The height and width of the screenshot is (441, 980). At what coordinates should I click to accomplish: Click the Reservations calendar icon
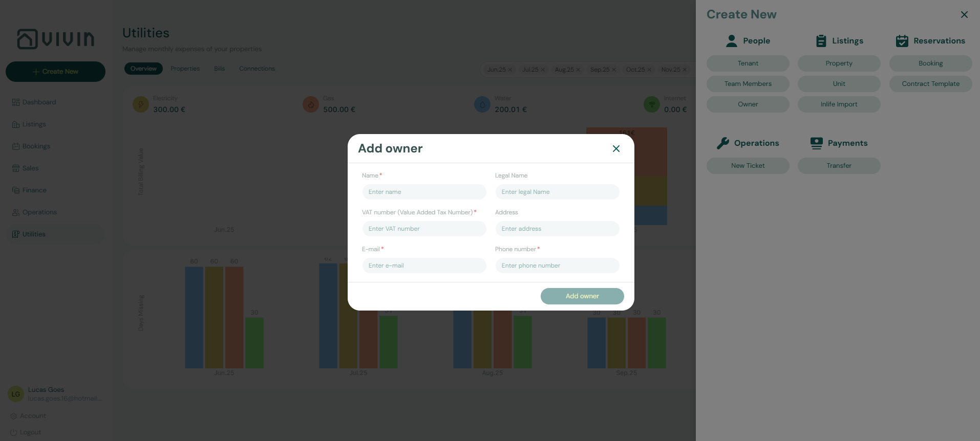pos(902,41)
